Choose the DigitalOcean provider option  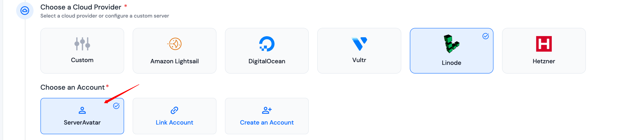click(267, 61)
